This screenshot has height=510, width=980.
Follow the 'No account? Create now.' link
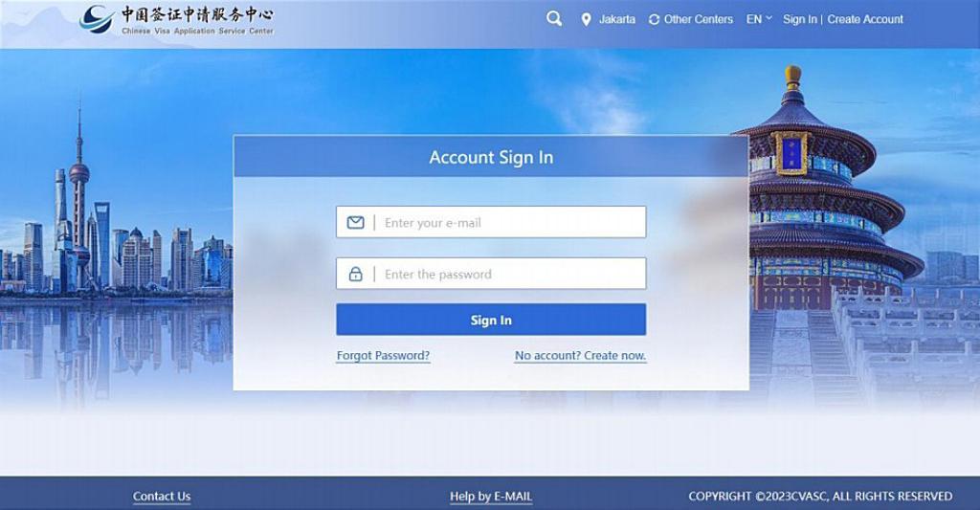coord(581,356)
